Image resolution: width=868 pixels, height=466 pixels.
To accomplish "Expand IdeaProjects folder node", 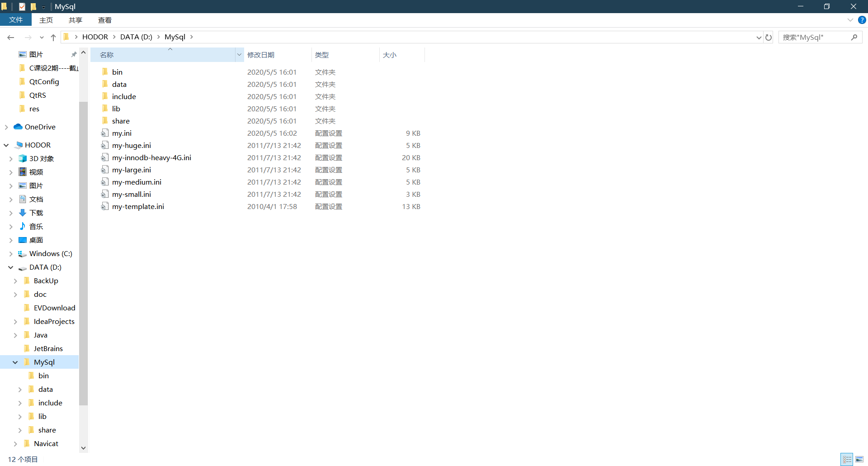I will (15, 322).
